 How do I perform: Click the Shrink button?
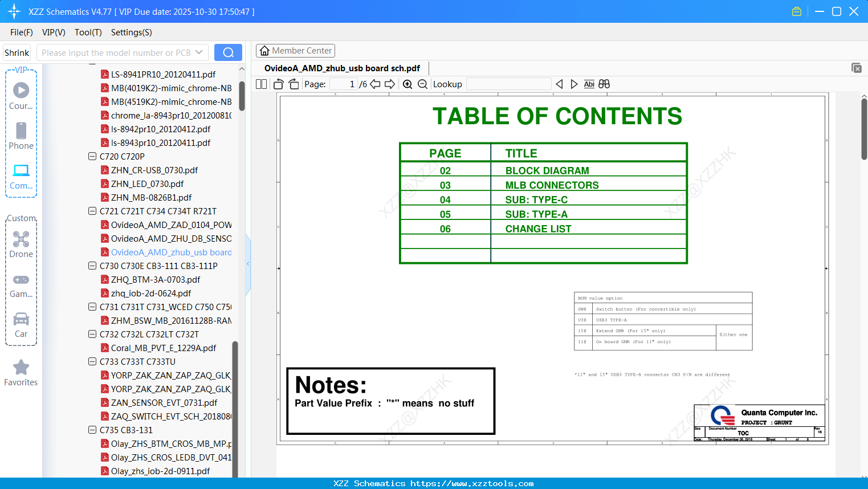[x=17, y=52]
